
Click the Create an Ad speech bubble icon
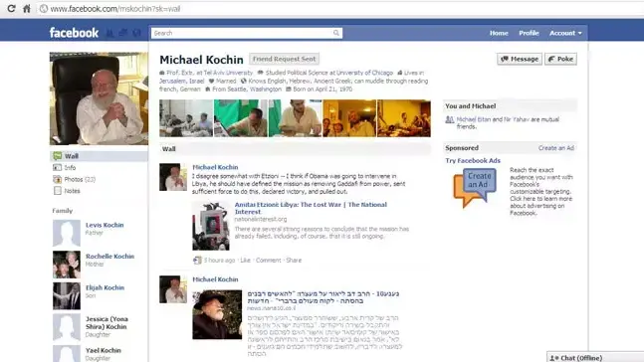[x=475, y=188]
